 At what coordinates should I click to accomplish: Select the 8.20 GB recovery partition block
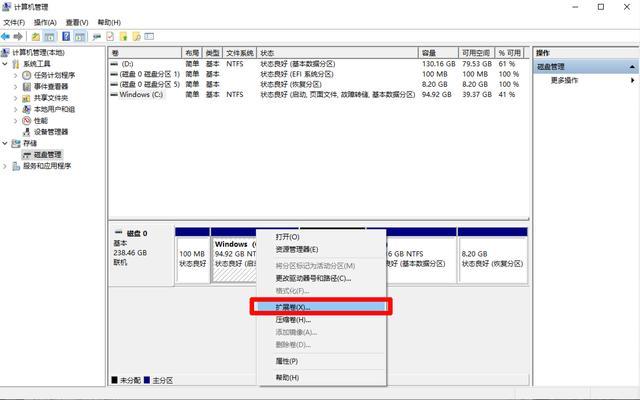point(492,254)
